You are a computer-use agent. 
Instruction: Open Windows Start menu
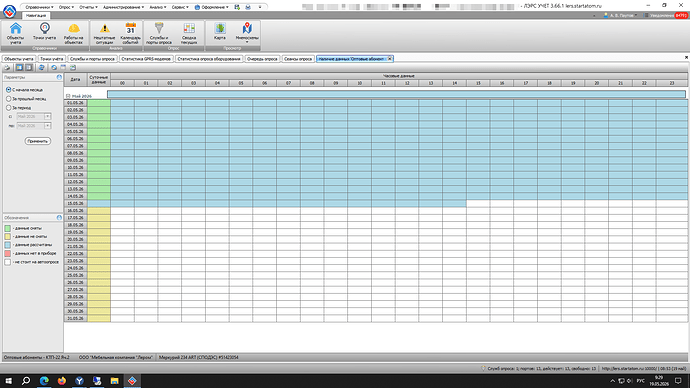(8, 381)
